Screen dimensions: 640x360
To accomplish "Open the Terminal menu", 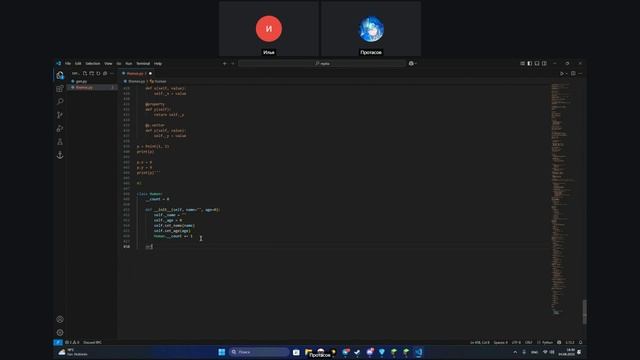I will (x=143, y=63).
